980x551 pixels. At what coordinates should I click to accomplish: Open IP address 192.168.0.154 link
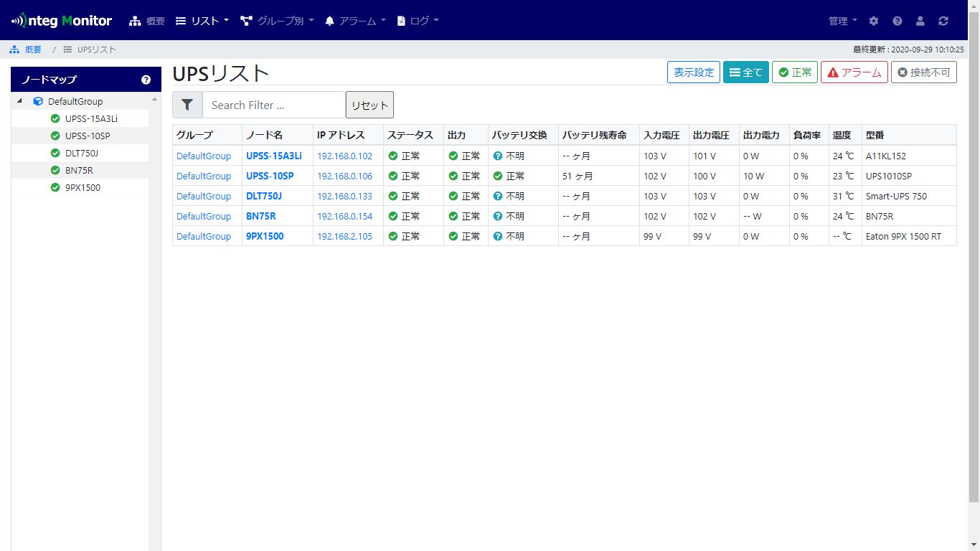pos(345,216)
